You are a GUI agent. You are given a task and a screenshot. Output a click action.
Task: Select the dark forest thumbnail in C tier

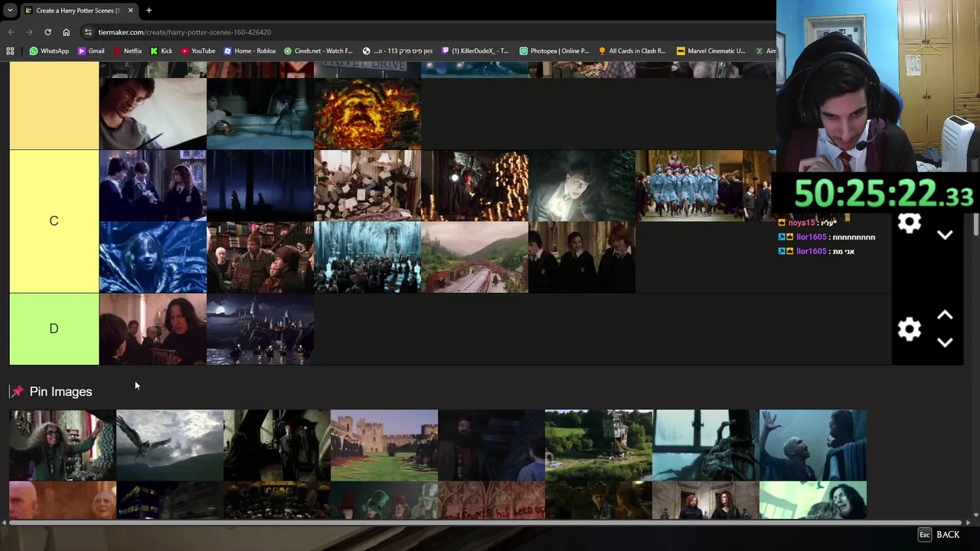(260, 185)
